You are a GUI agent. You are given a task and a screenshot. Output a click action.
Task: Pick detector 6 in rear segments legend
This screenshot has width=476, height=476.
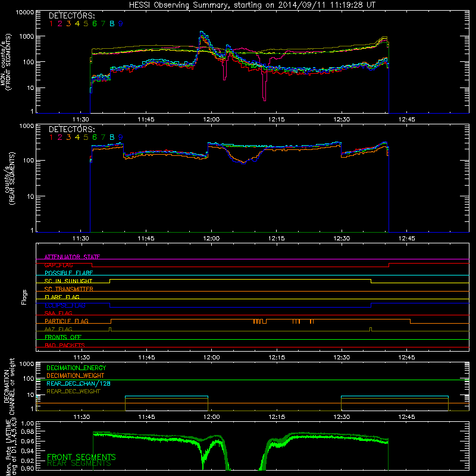(95, 137)
